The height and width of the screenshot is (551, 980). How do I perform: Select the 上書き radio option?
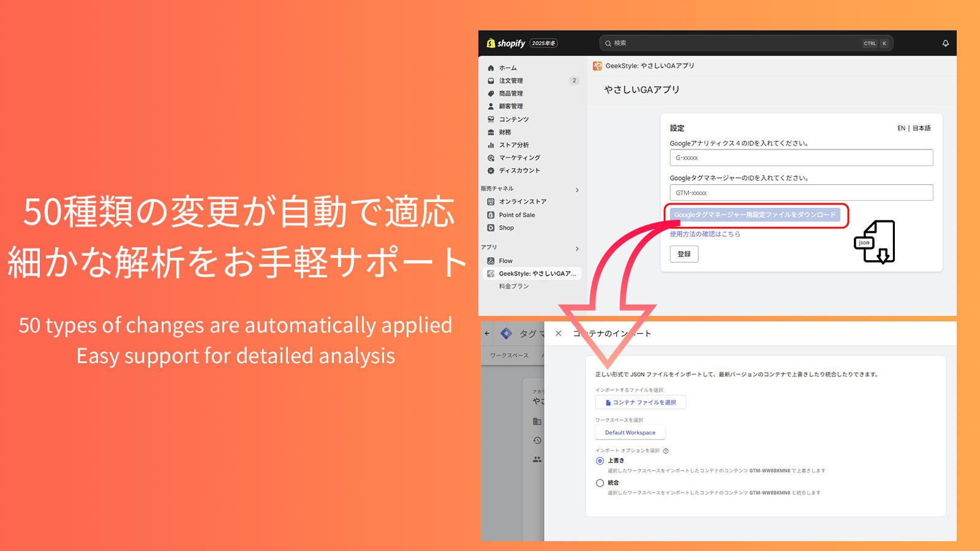tap(600, 461)
